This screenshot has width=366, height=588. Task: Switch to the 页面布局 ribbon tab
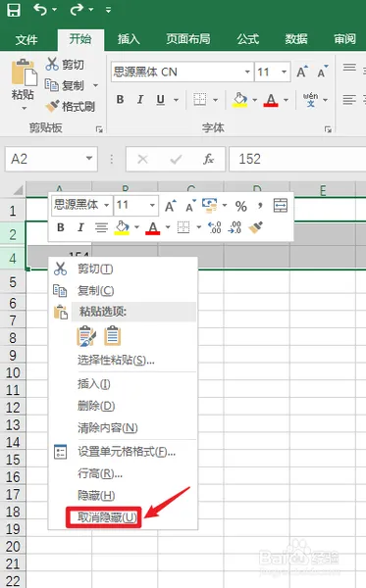pos(188,39)
